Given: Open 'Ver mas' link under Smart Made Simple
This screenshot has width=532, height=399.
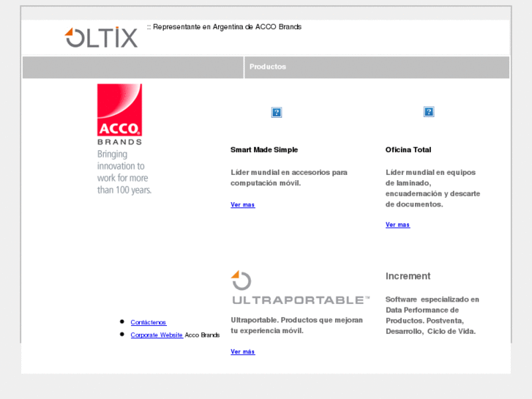Looking at the screenshot, I should [x=243, y=205].
